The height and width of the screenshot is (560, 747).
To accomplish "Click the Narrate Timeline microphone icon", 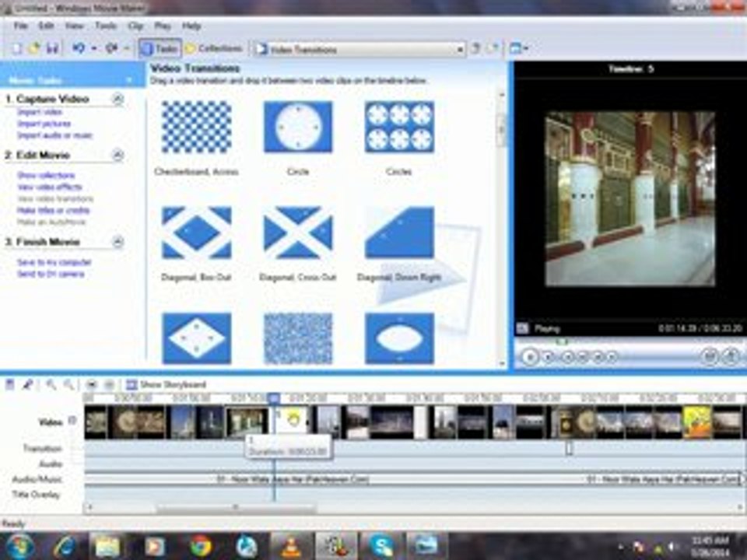I will coord(27,384).
